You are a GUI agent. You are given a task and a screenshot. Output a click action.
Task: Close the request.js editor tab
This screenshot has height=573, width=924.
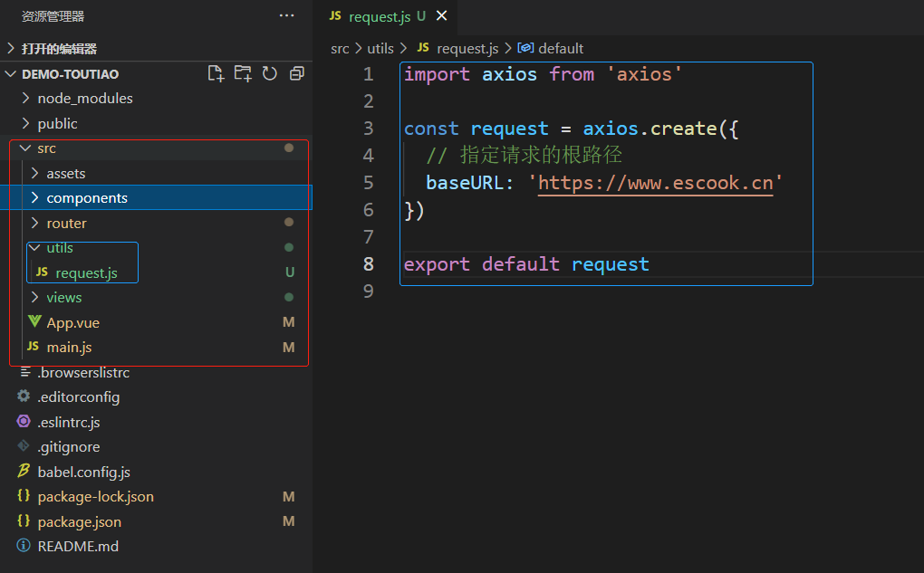click(442, 16)
